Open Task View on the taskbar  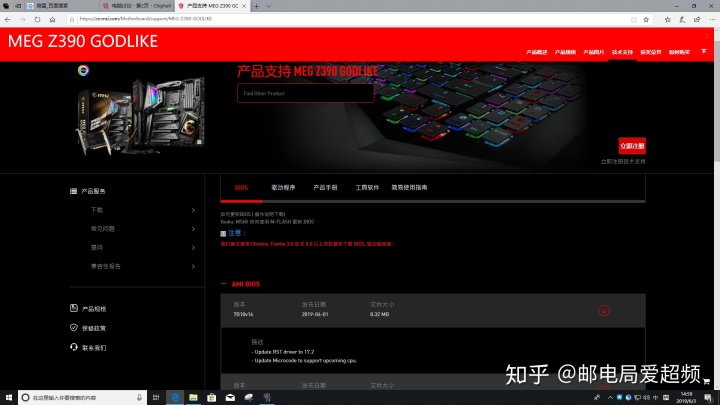point(156,398)
